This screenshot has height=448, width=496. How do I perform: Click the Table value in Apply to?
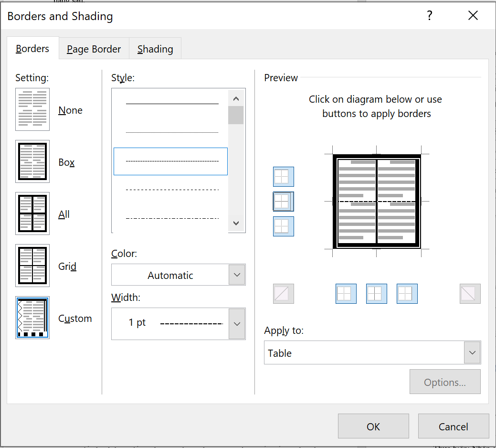click(x=280, y=353)
